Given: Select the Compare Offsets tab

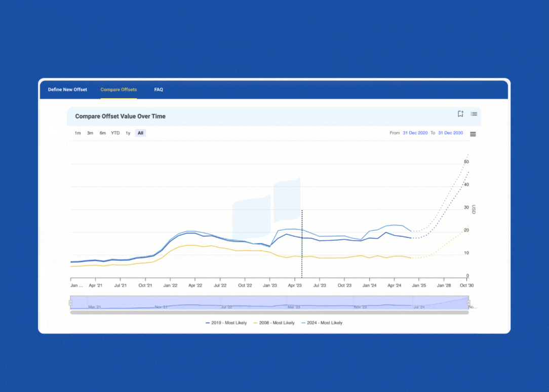Looking at the screenshot, I should coord(119,90).
